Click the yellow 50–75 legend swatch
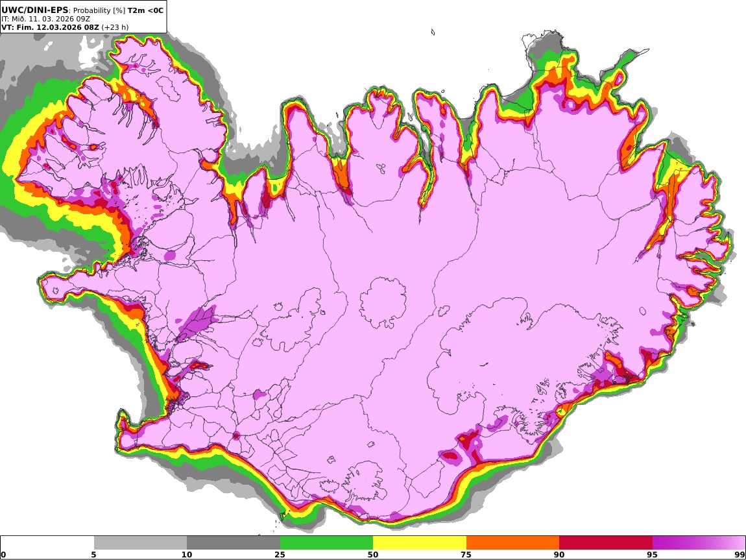 coord(420,542)
